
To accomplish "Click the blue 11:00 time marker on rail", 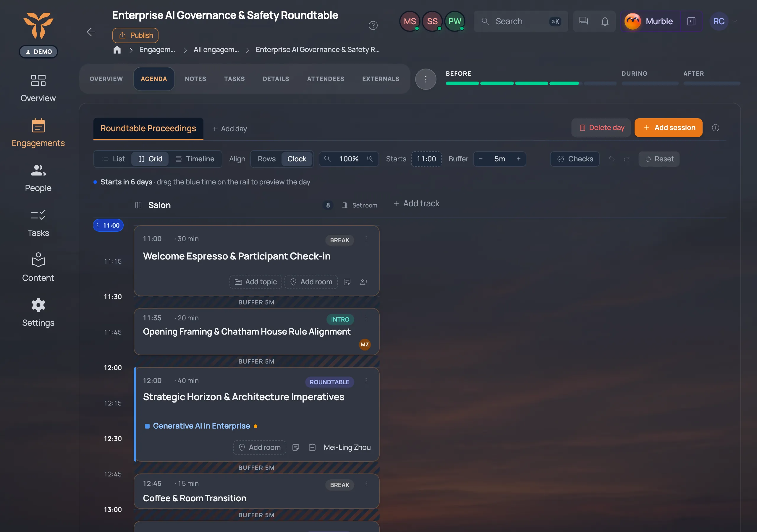I will click(x=108, y=226).
